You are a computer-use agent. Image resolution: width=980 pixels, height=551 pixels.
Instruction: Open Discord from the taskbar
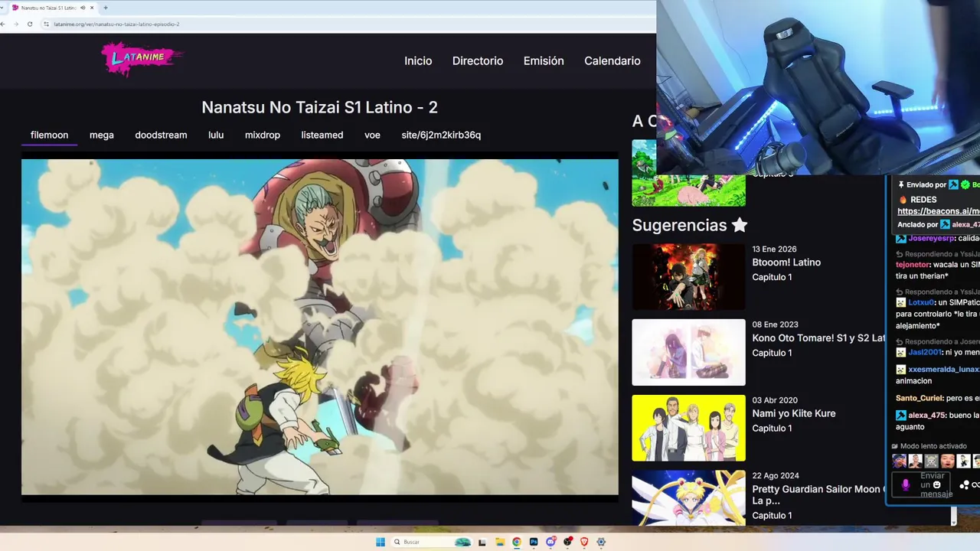click(x=550, y=542)
